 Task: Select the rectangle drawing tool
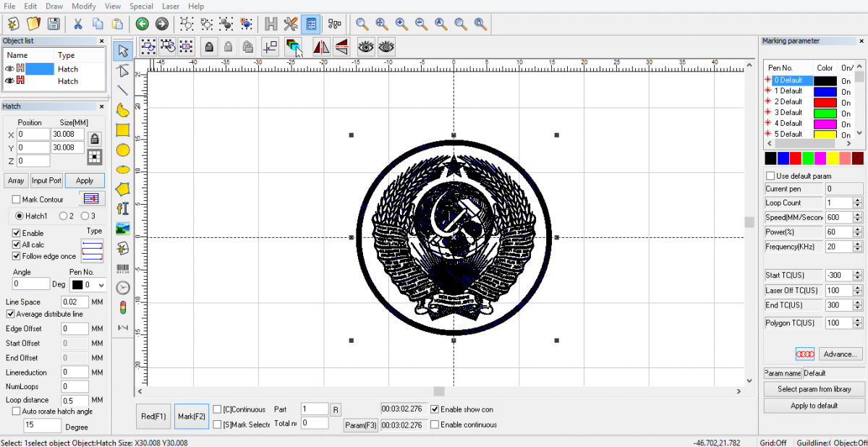[x=123, y=130]
